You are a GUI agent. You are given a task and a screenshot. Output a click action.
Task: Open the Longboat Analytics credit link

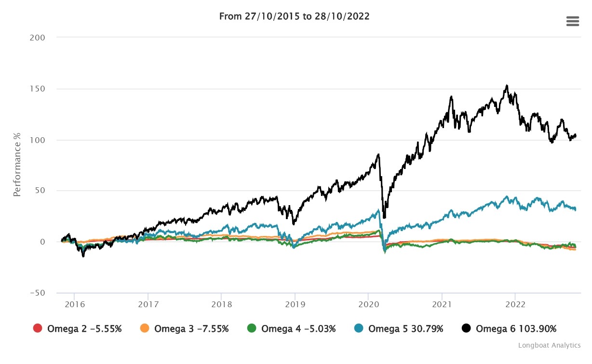(x=549, y=345)
